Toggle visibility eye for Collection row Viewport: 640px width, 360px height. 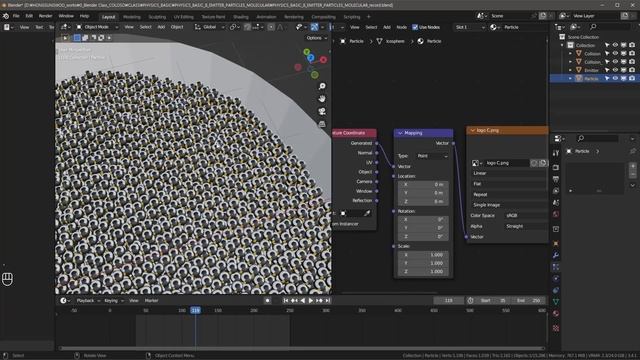(x=615, y=45)
